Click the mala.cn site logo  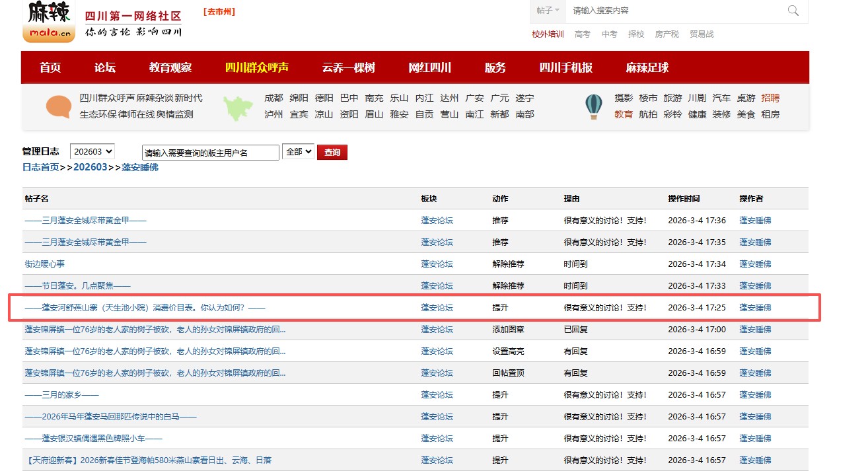tap(49, 21)
